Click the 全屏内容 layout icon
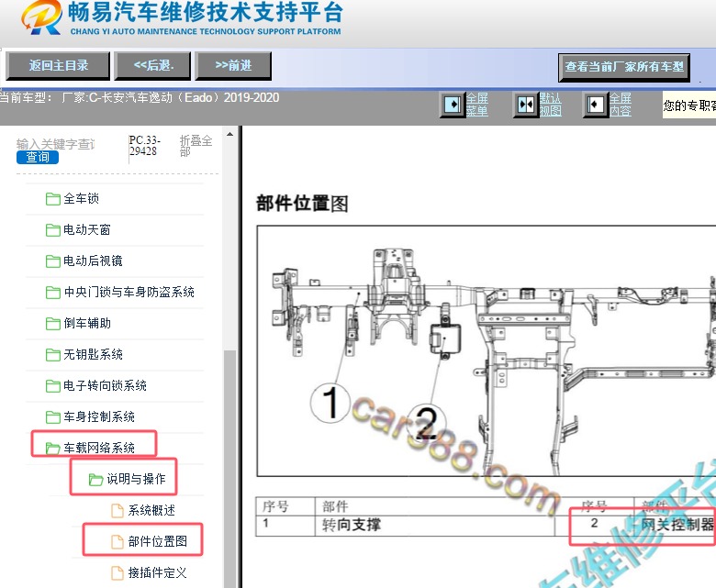716x588 pixels. pos(596,105)
